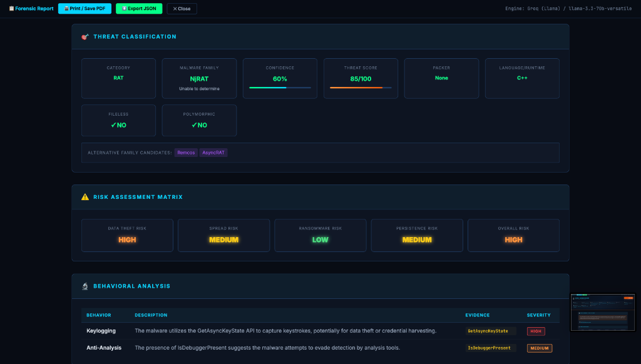Select the AsyncRAT family candidate tag
Image resolution: width=641 pixels, height=364 pixels.
pos(213,153)
